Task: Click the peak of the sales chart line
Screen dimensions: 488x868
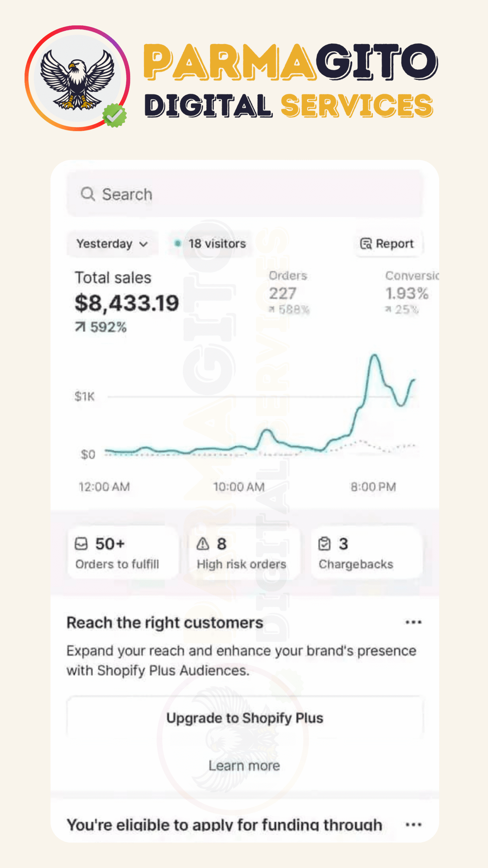Action: [x=374, y=355]
